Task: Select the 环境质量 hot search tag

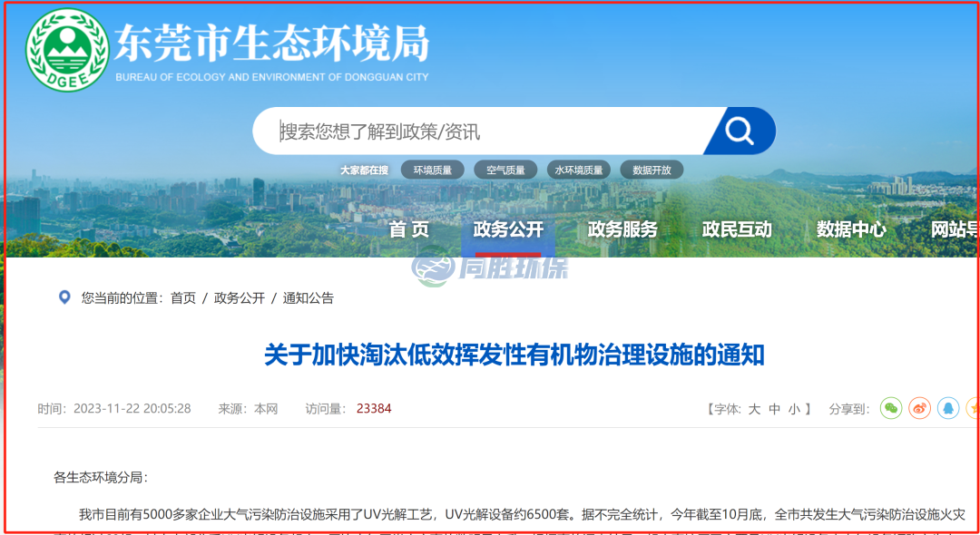Action: point(432,169)
